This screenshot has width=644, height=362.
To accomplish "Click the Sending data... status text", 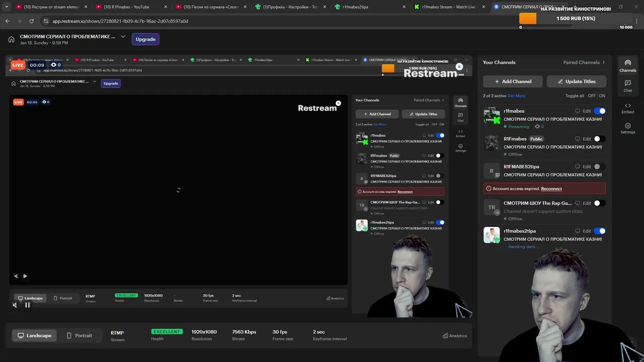I will click(523, 247).
